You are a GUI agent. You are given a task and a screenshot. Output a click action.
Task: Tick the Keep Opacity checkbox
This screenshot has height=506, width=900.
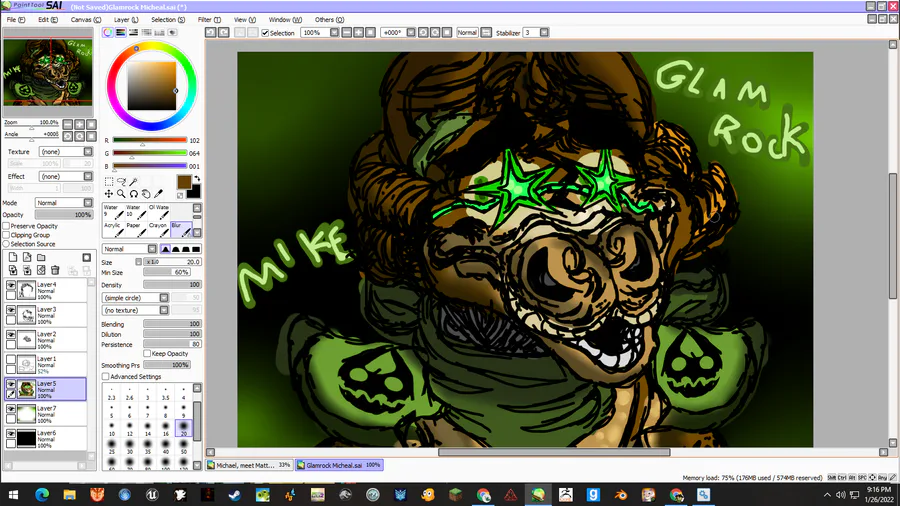[x=147, y=353]
